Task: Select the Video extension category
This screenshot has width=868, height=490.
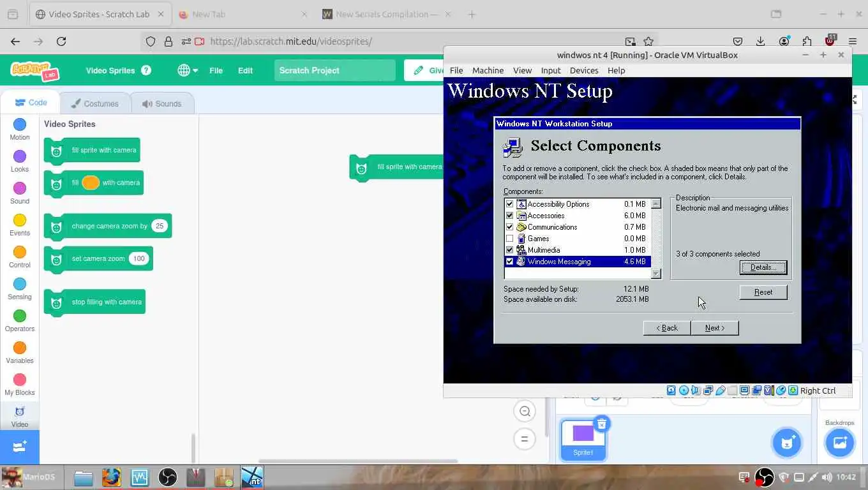Action: coord(20,416)
